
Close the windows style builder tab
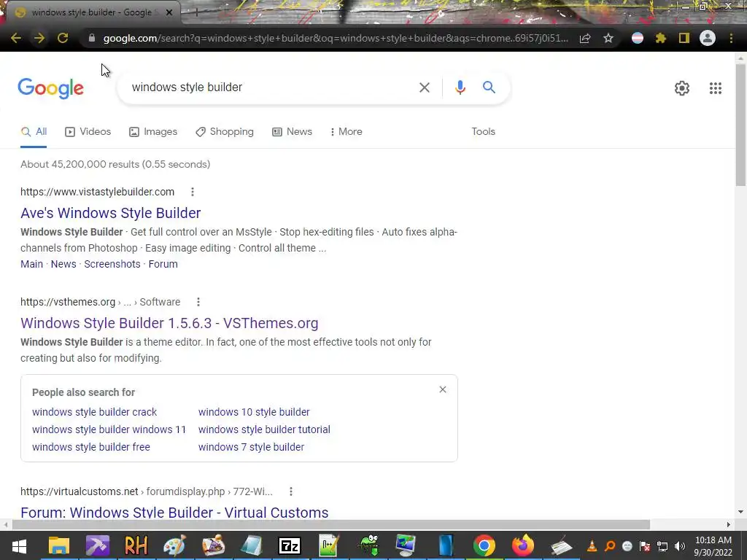169,12
